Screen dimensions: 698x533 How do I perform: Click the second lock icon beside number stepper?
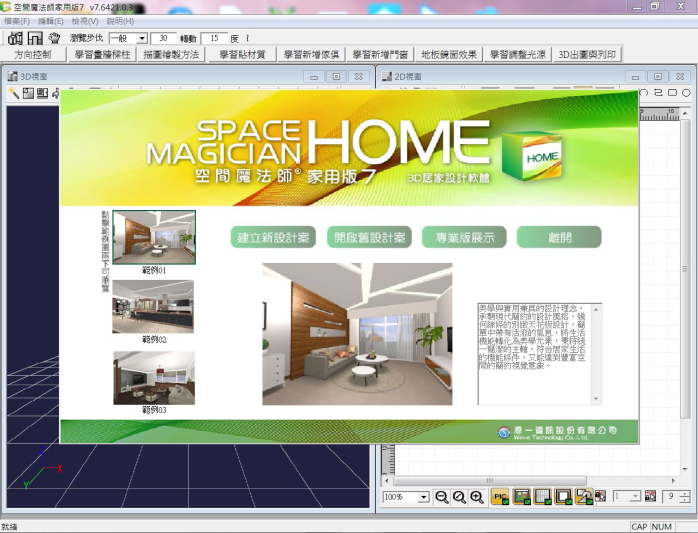[x=650, y=496]
